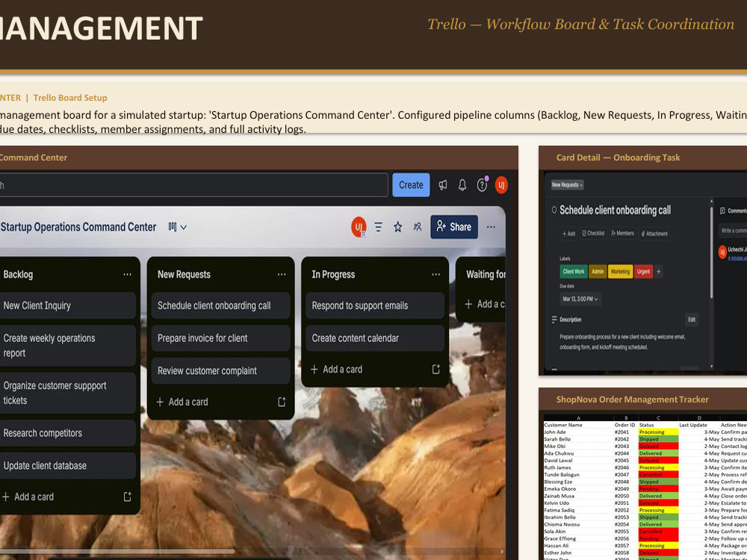Click the Order ID header in ShopNova tracker
Viewport: 747px width, 560px height.
pyautogui.click(x=624, y=425)
